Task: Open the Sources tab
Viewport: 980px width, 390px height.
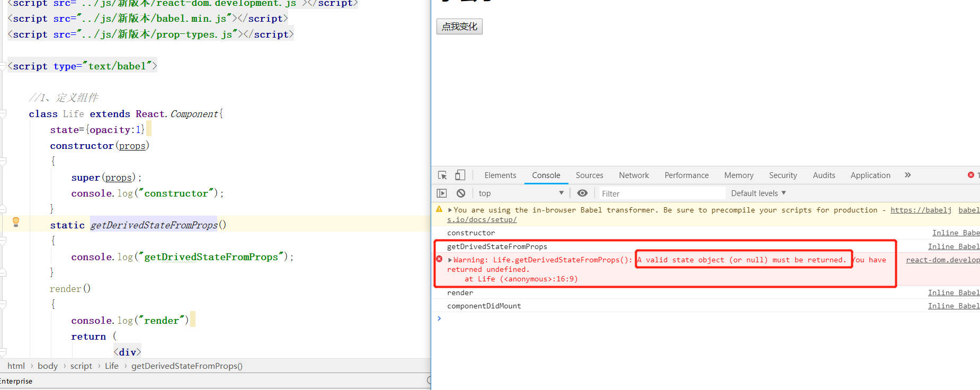Action: point(589,175)
